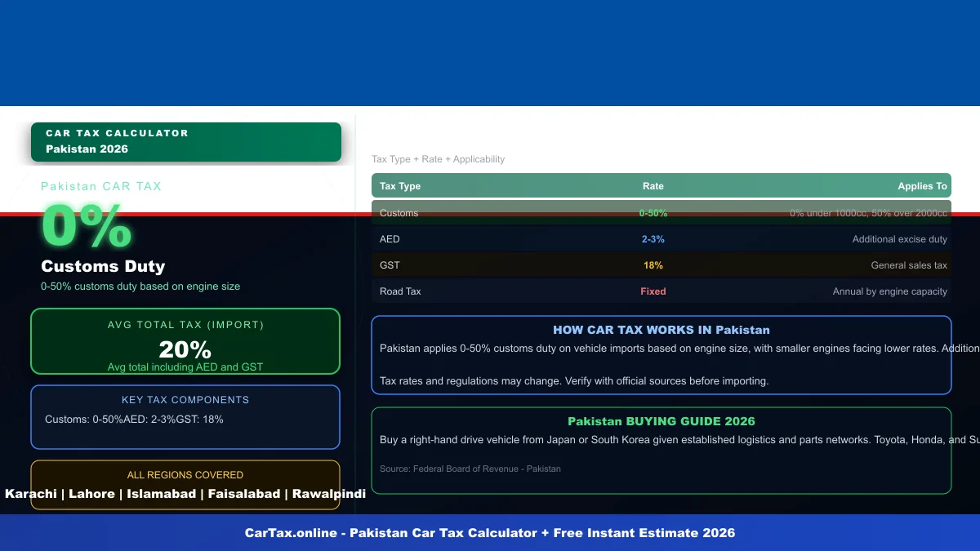Viewport: 980px width, 551px height.
Task: Click the 'Fixed' rate cell
Action: [x=653, y=291]
